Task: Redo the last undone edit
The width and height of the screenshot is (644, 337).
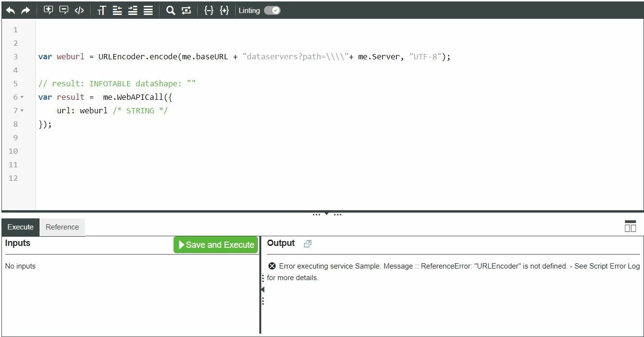Action: 26,11
